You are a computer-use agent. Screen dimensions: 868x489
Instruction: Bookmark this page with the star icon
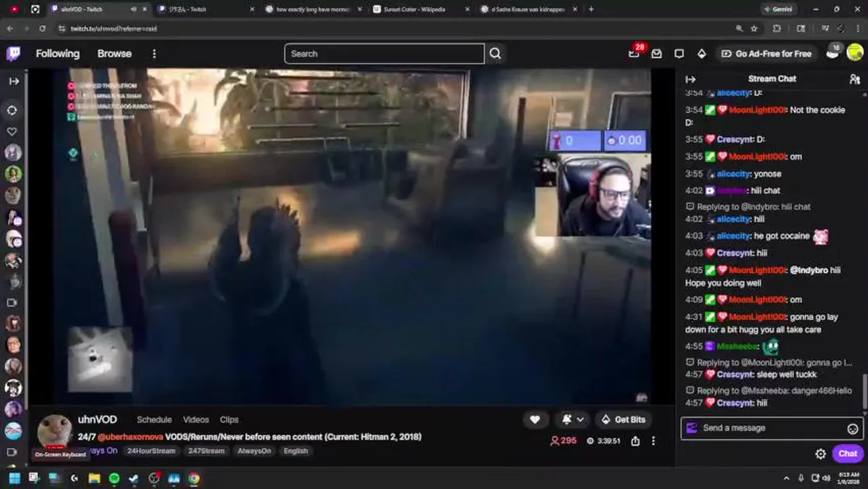pyautogui.click(x=754, y=29)
